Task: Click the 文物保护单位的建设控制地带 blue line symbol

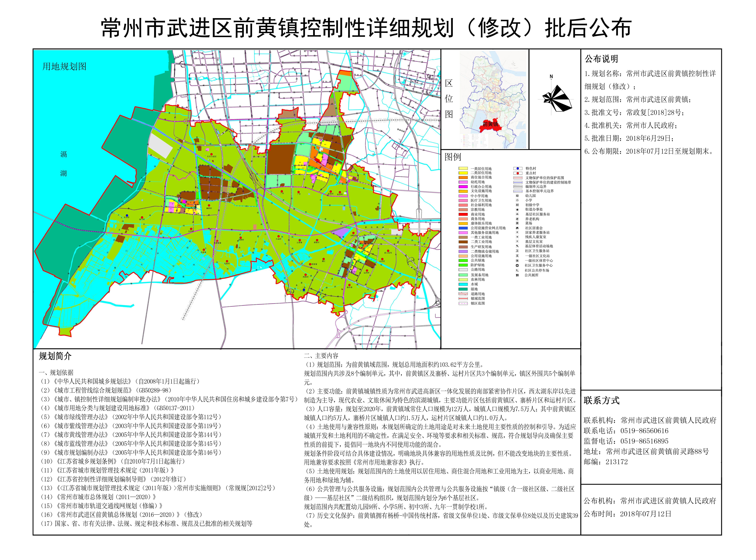Action: (x=518, y=182)
